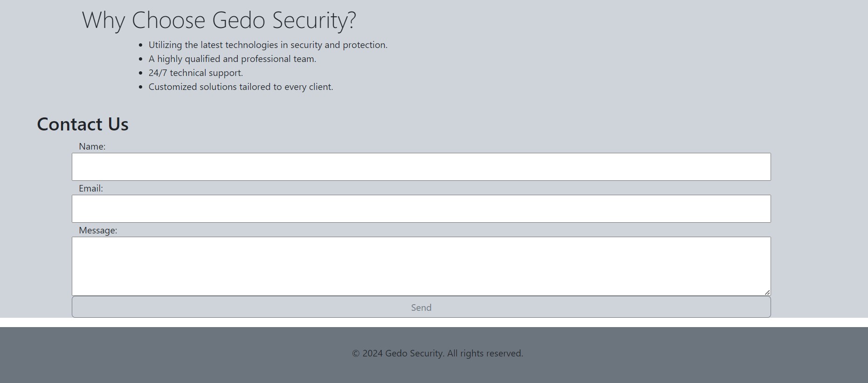Focus the Email text field

[421, 209]
